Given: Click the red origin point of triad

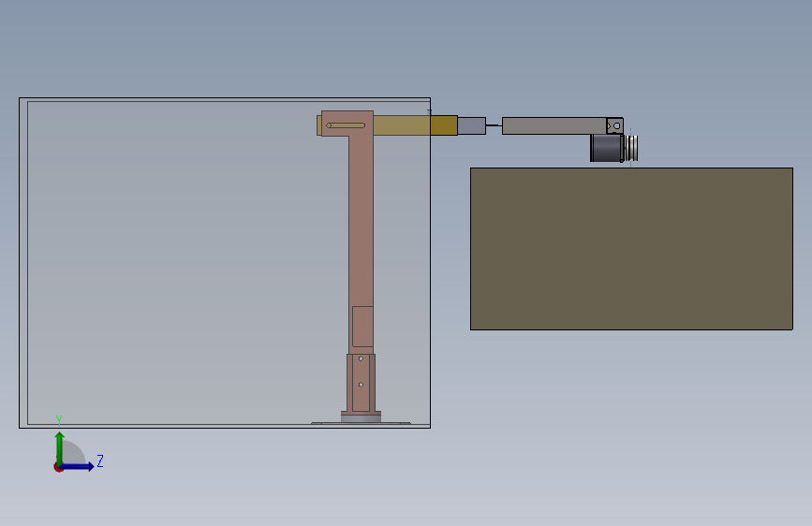Looking at the screenshot, I should tap(58, 467).
